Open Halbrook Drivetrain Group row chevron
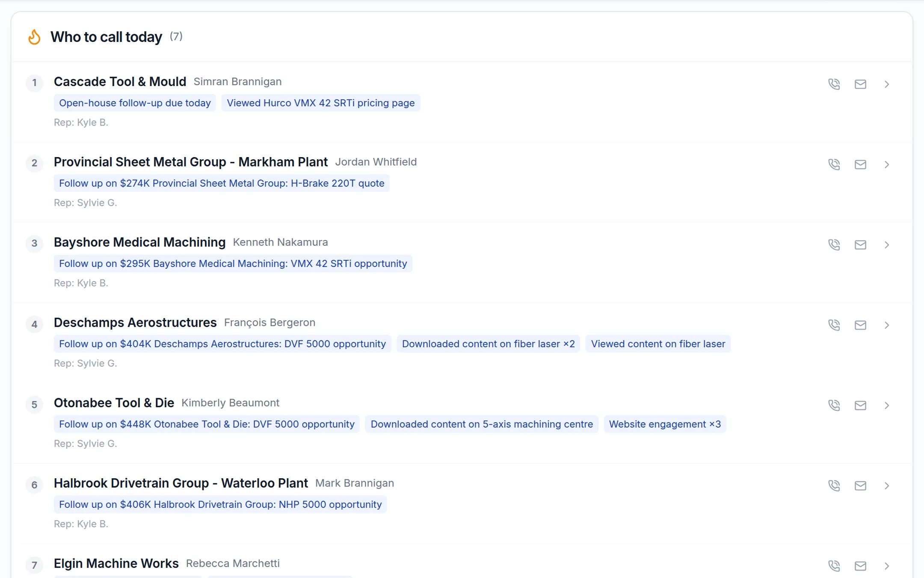Screen dimensions: 924x578 click(x=887, y=486)
